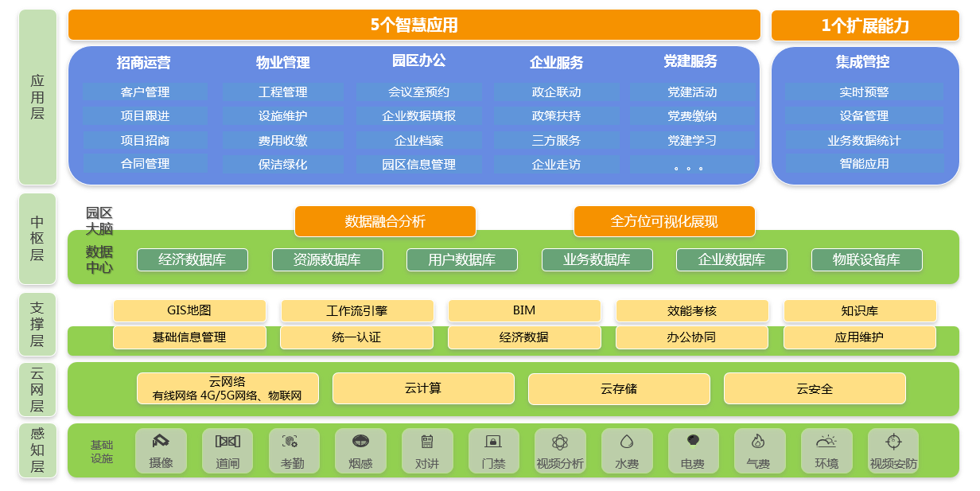Select 费用收缴 item
This screenshot has width=980, height=491.
pyautogui.click(x=283, y=141)
